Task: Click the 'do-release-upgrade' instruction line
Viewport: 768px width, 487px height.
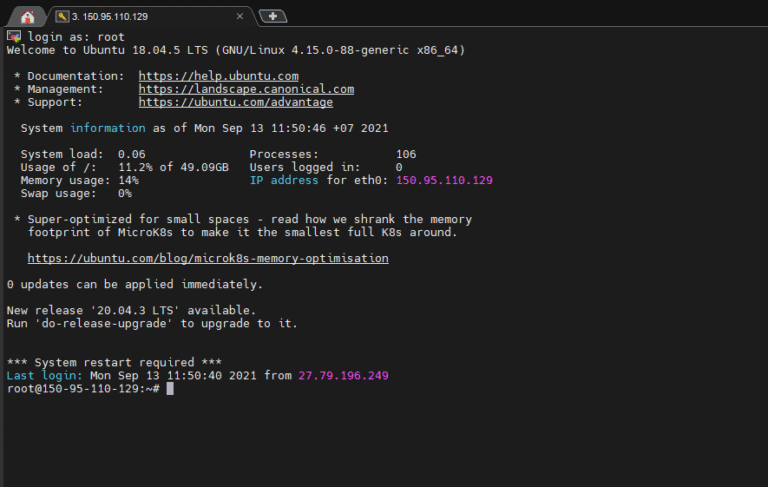Action: point(152,323)
